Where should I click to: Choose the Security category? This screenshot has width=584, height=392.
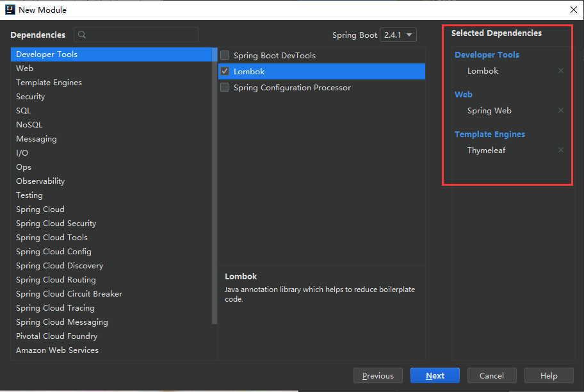[x=111, y=97]
